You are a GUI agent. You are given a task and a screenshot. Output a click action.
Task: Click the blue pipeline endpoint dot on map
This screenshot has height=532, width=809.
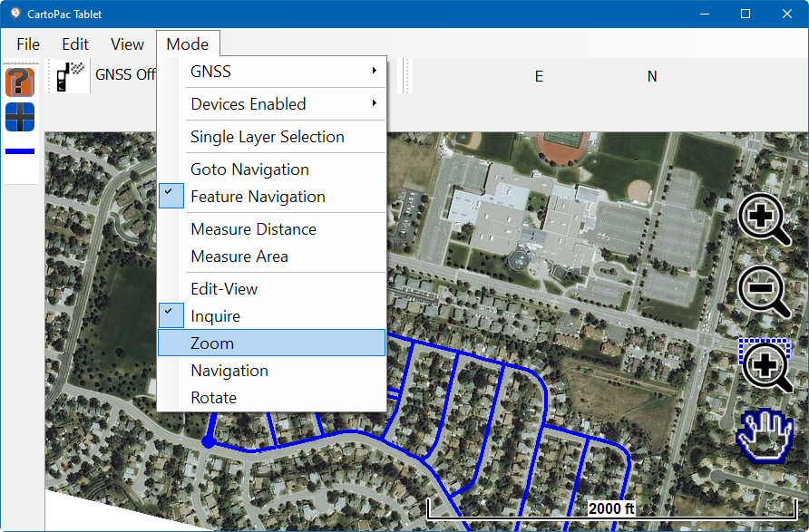208,442
